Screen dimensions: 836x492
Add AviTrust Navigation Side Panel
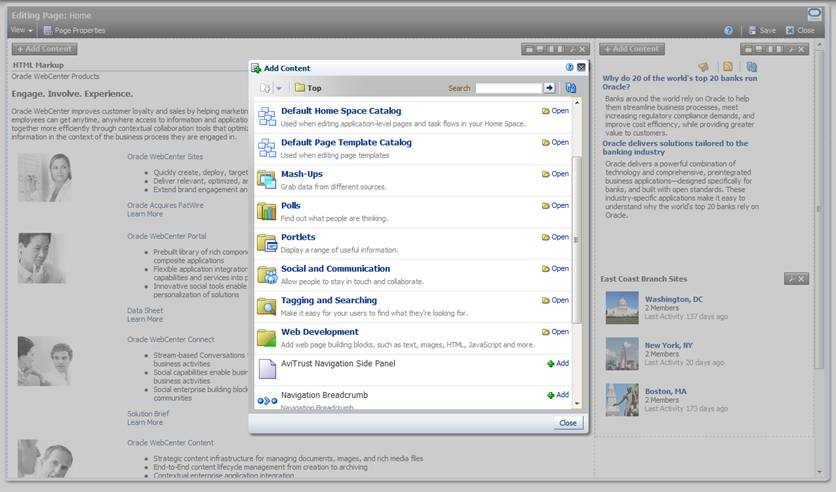click(x=558, y=363)
